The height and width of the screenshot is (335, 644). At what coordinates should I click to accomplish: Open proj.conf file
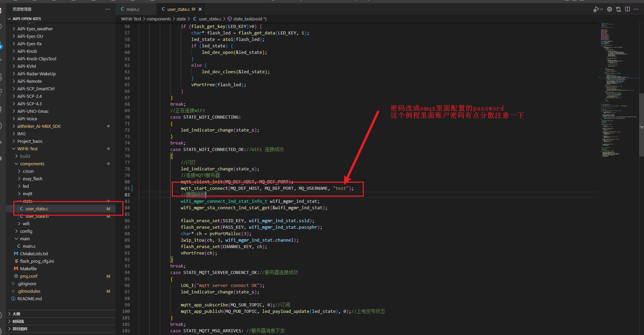[61, 276]
